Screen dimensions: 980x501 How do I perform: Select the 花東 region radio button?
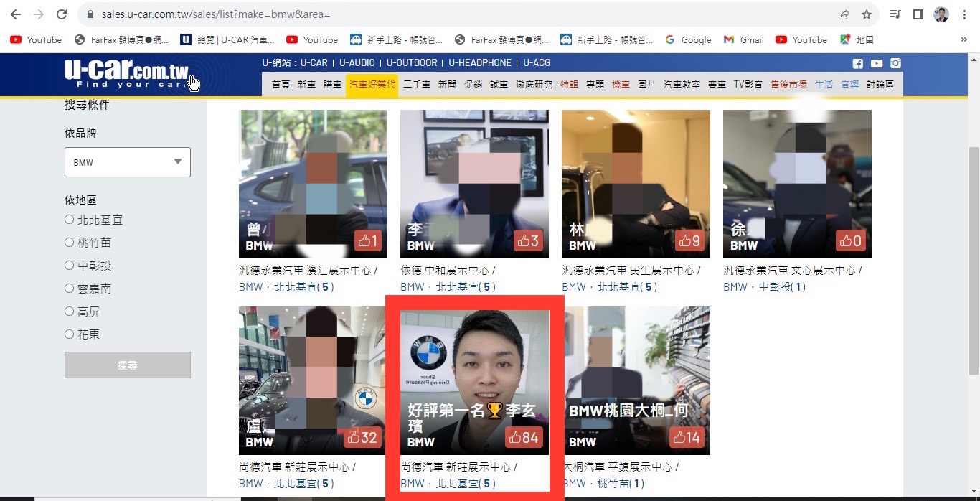pos(70,334)
